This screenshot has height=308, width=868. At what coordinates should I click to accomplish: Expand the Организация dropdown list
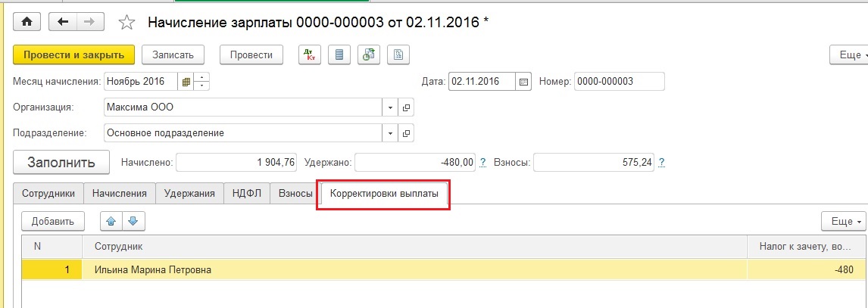click(x=390, y=107)
